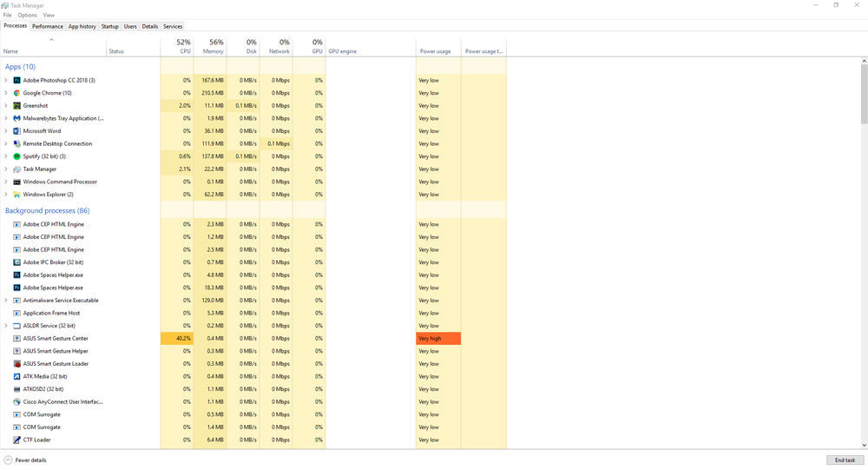Sort by the GPU engine column header

point(371,47)
